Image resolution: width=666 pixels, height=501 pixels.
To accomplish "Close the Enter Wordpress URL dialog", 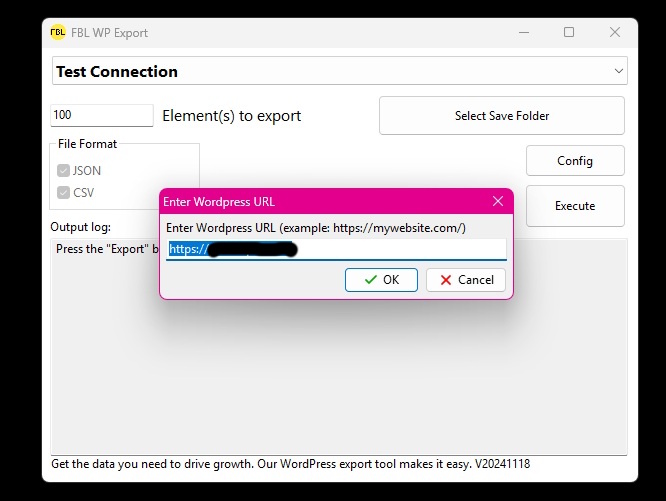I will 498,201.
